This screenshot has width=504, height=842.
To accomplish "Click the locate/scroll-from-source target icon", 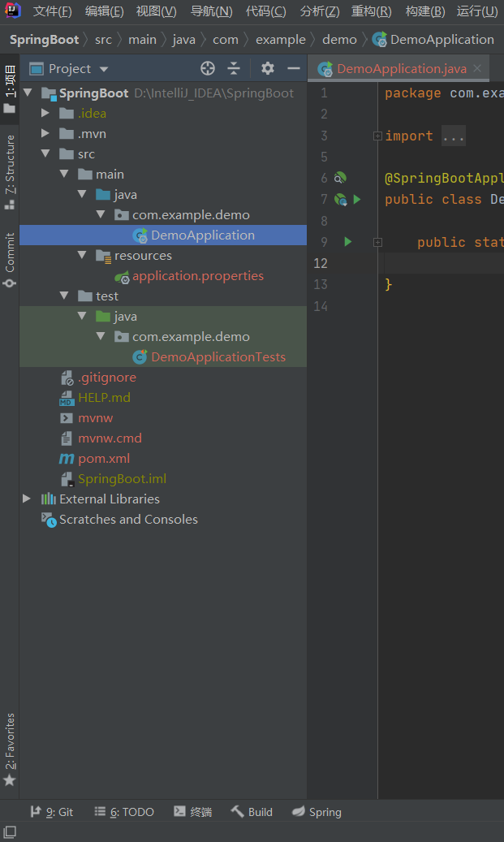I will coord(208,68).
